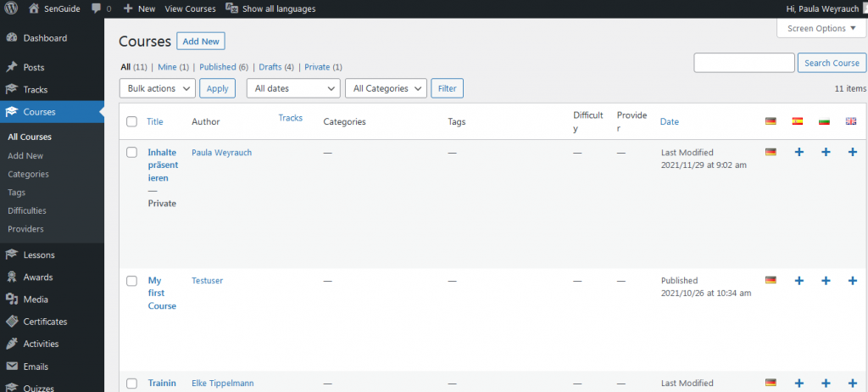Click the course search input field

click(743, 63)
